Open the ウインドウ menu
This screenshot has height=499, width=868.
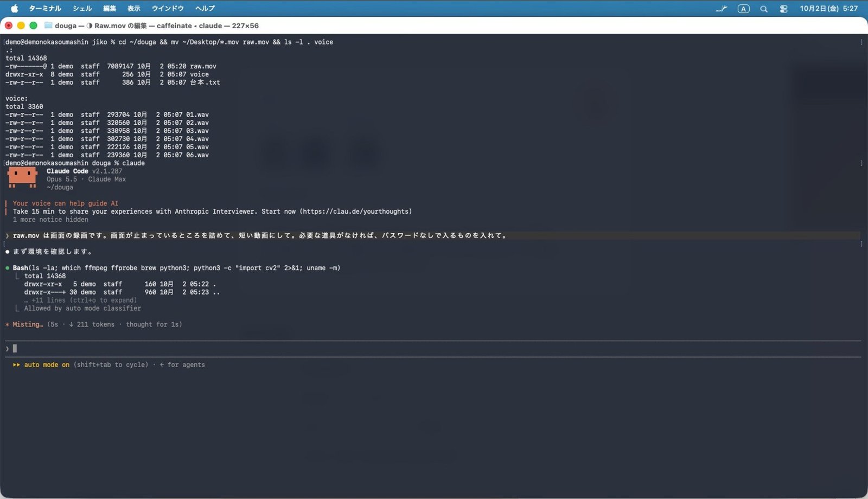click(168, 9)
